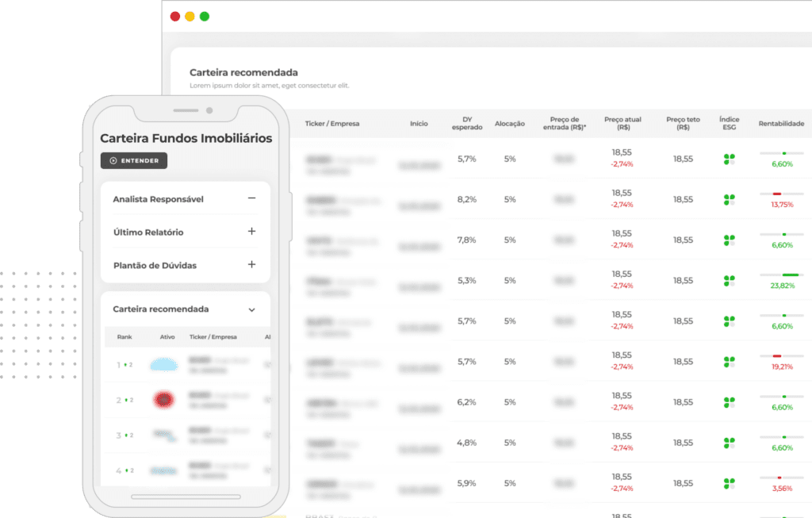Click the red rentabilidade bar above 19,21%

777,356
